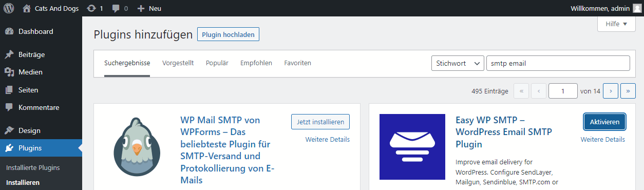Click the Seiten pages icon
The width and height of the screenshot is (644, 190).
9,90
